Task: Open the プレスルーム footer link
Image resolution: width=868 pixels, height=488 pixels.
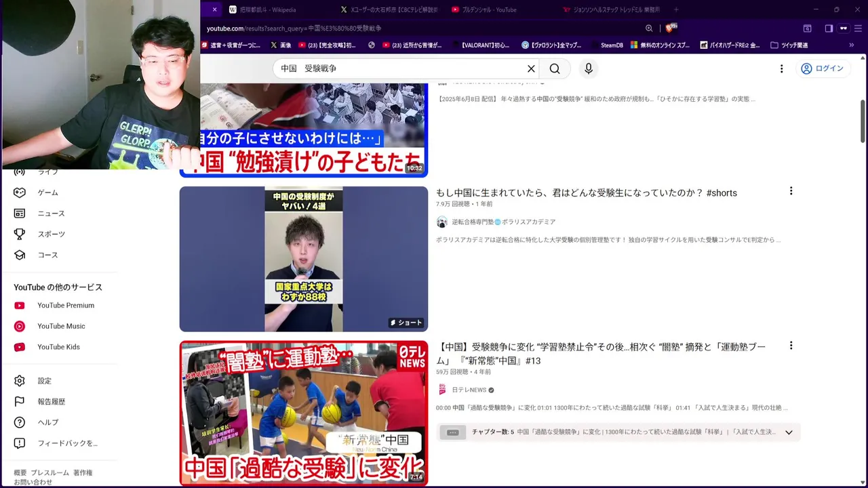Action: click(x=50, y=473)
